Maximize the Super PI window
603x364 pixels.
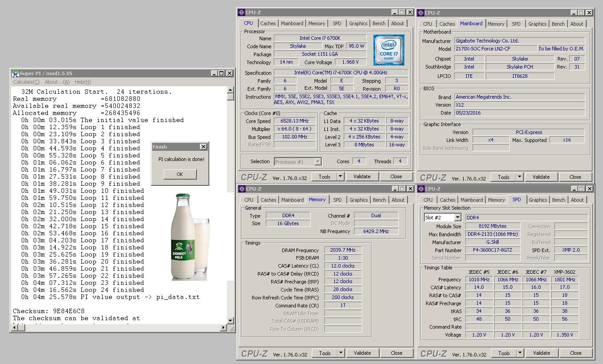click(x=222, y=73)
